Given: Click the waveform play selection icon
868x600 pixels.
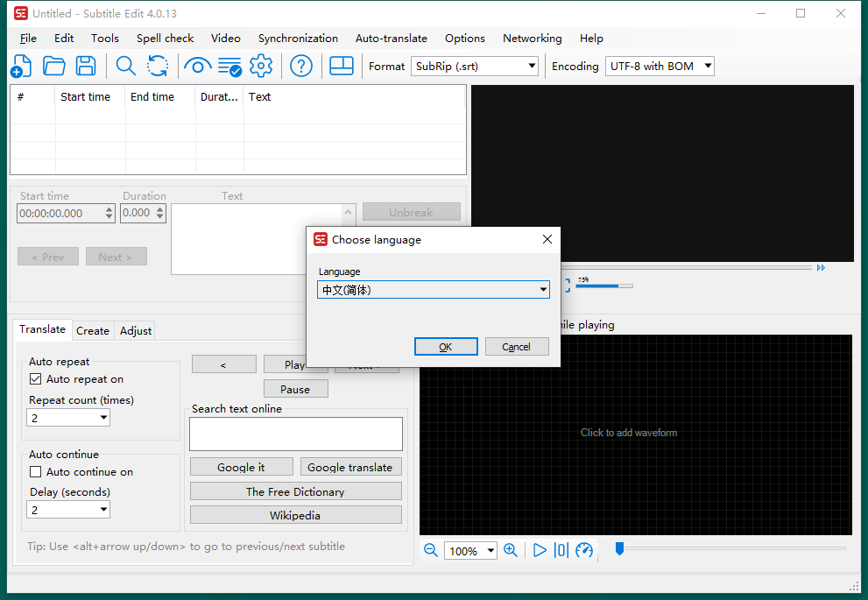Looking at the screenshot, I should point(561,550).
